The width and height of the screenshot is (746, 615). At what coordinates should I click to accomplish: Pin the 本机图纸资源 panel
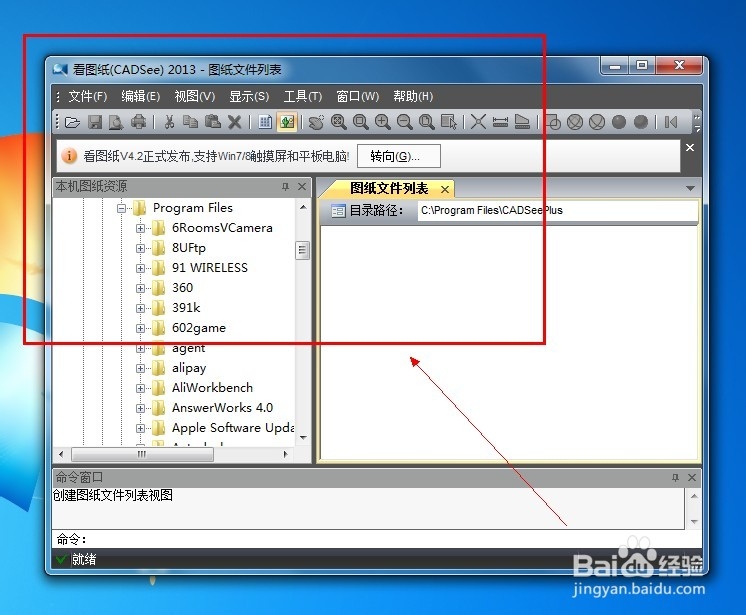pyautogui.click(x=285, y=186)
